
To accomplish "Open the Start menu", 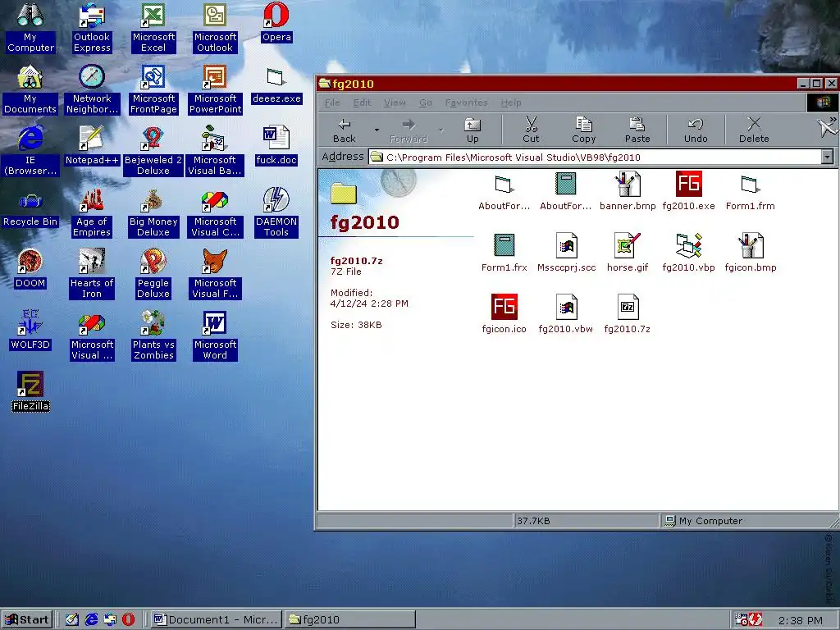I will pos(27,619).
